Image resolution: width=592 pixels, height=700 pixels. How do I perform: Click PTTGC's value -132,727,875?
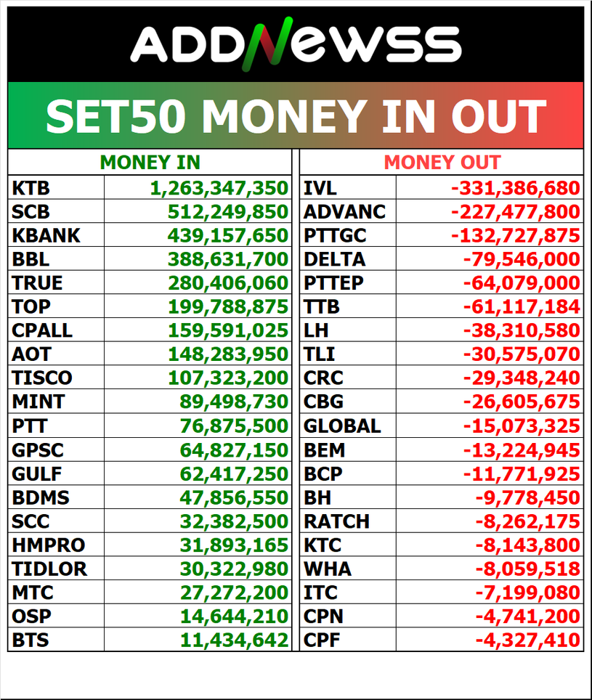click(516, 236)
